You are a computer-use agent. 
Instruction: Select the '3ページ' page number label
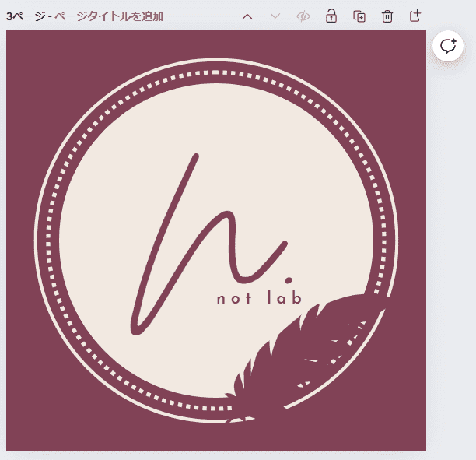pyautogui.click(x=25, y=16)
